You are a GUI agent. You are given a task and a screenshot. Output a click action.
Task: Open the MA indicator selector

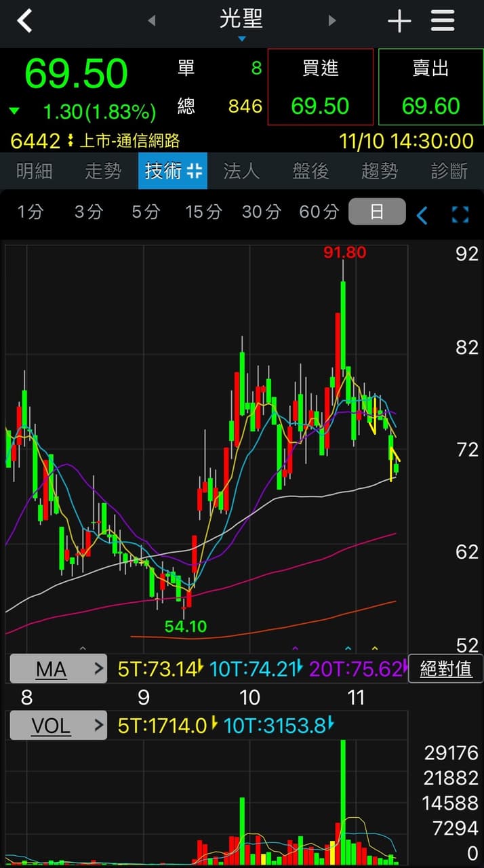point(58,669)
